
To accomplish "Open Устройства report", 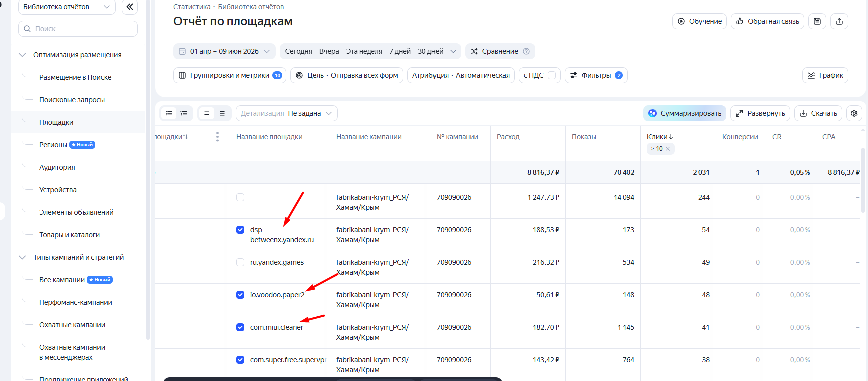I will click(x=58, y=190).
